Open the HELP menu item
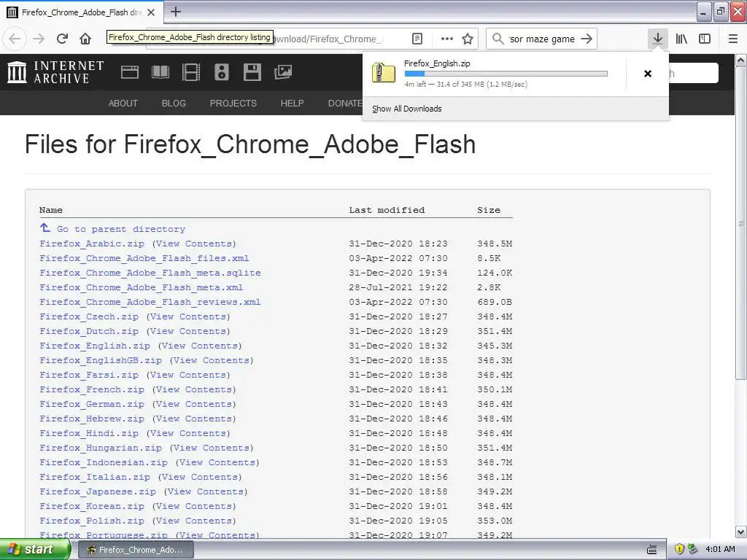The width and height of the screenshot is (747, 560). [x=292, y=103]
